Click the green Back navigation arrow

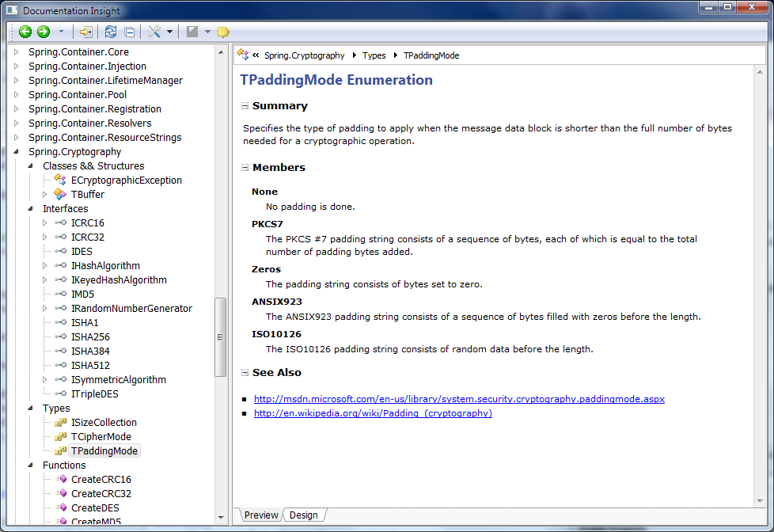[x=25, y=32]
